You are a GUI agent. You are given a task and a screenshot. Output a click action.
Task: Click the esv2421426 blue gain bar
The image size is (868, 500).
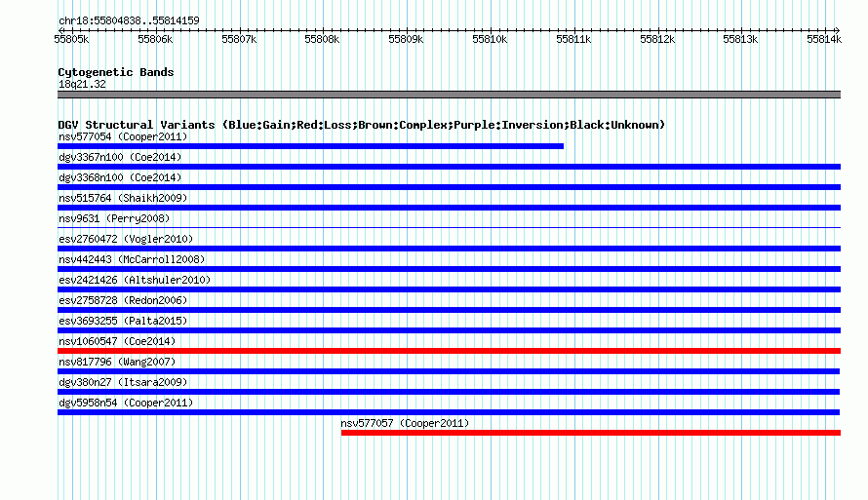click(x=449, y=289)
